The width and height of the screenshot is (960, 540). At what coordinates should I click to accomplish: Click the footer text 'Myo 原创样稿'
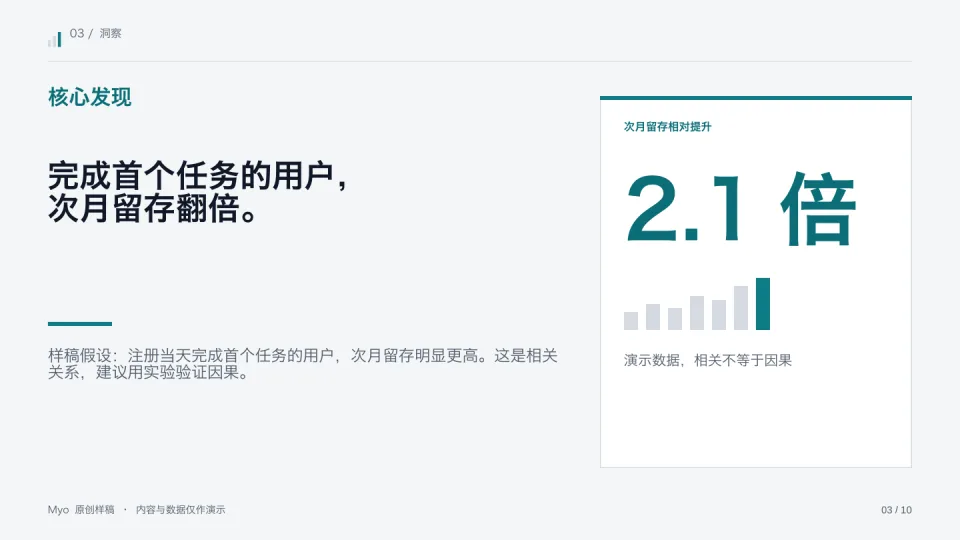click(81, 509)
